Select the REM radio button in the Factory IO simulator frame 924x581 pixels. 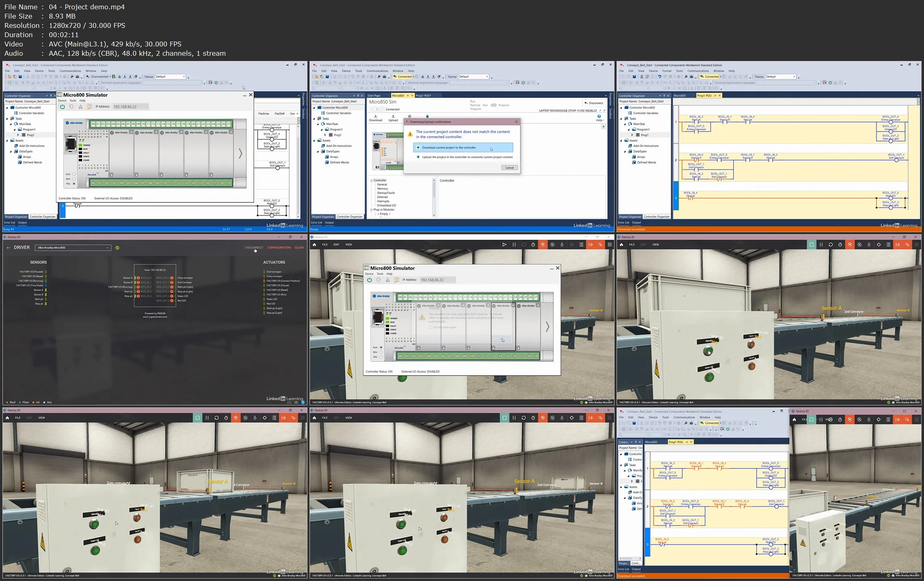[x=381, y=352]
